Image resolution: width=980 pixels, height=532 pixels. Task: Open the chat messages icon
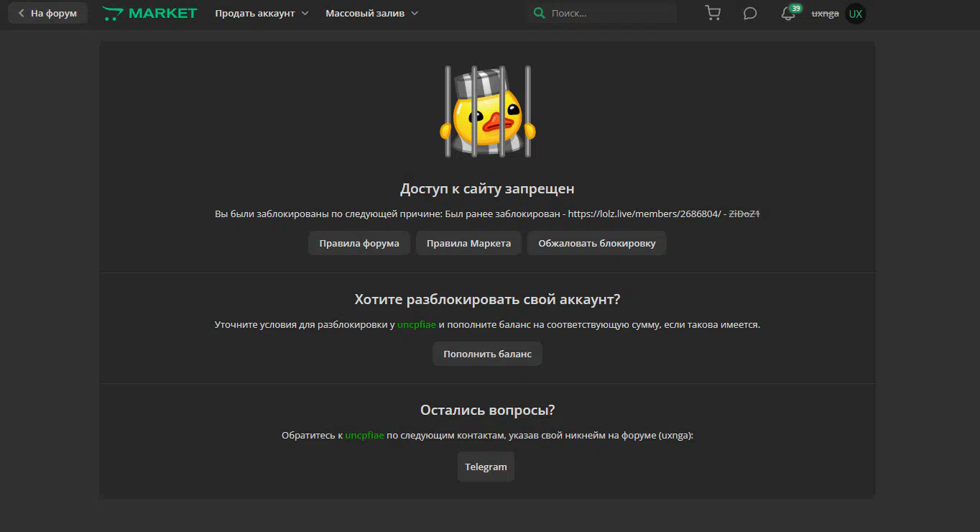(x=750, y=13)
